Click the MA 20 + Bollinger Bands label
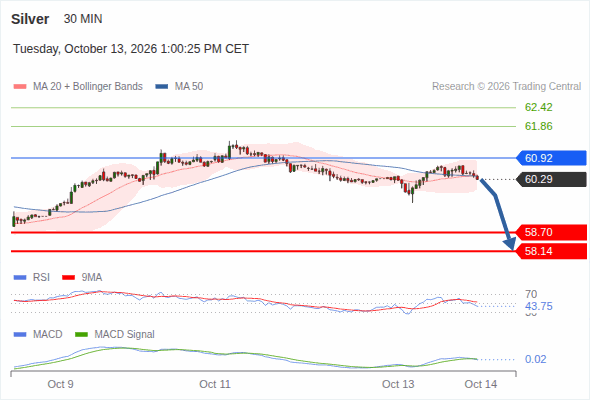 coord(88,87)
